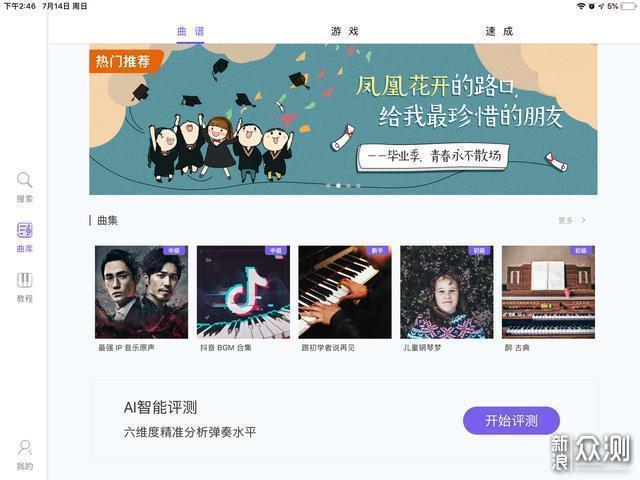Open the 最强 IP 音乐原声 album
Screen dimensions: 640x480
coord(141,292)
